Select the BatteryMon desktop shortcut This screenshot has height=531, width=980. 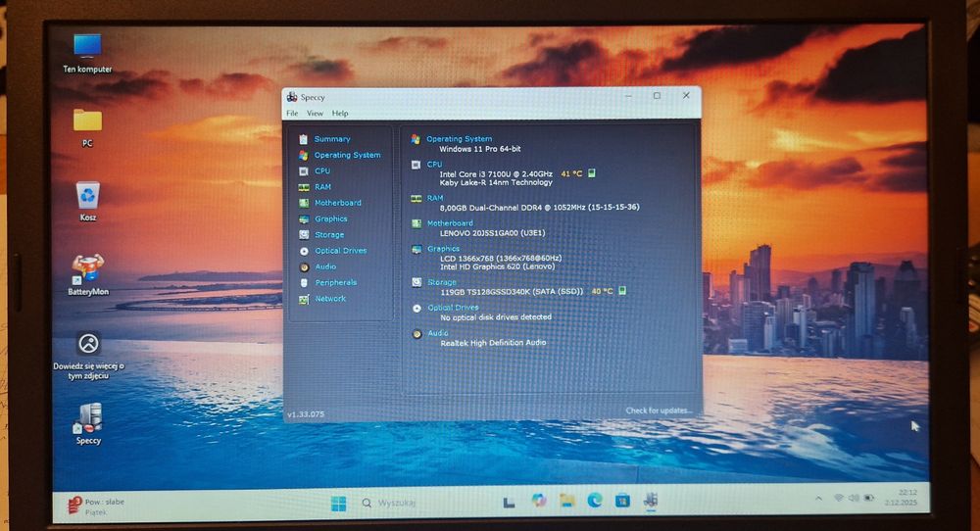[x=88, y=275]
